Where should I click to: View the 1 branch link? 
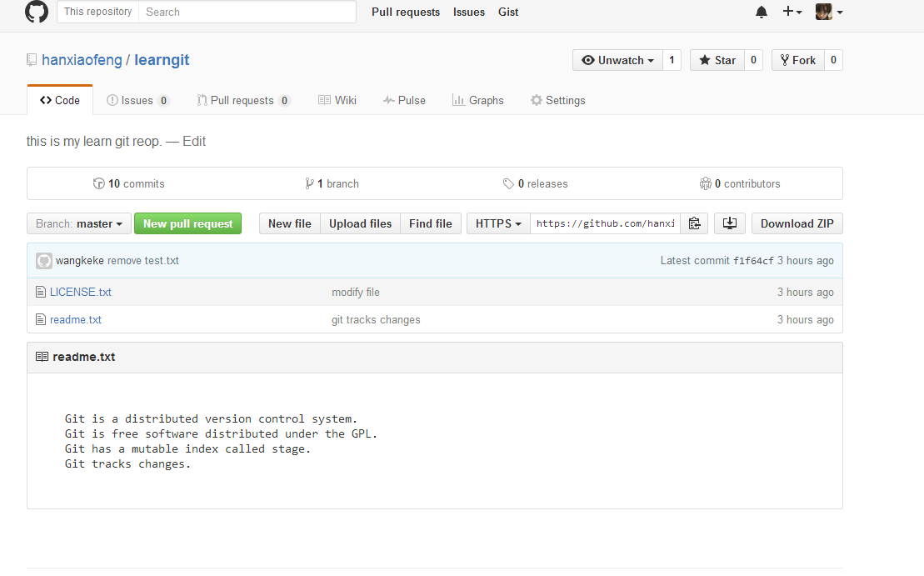point(332,184)
